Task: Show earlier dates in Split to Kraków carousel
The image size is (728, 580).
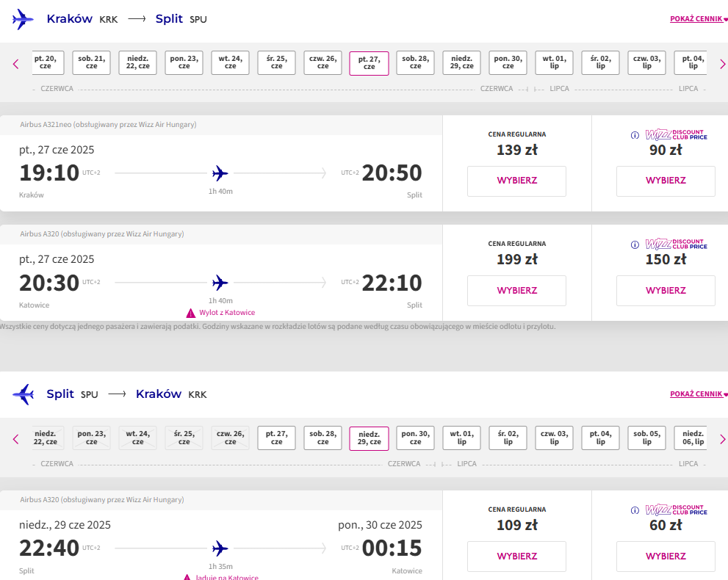Action: tap(15, 439)
